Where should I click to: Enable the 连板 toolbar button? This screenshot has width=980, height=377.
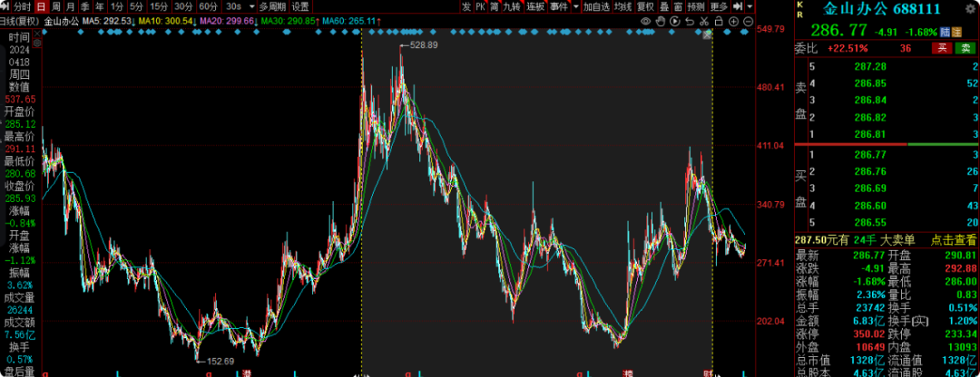click(535, 6)
